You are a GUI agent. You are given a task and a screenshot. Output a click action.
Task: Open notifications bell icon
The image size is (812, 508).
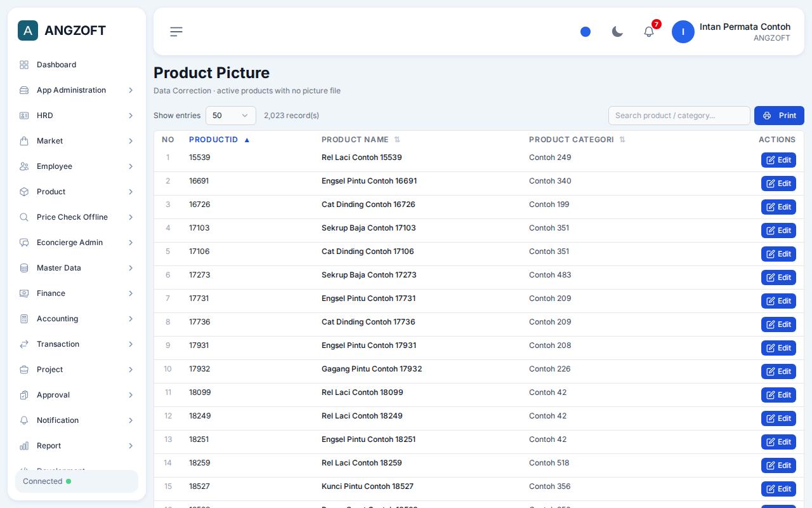(x=649, y=32)
